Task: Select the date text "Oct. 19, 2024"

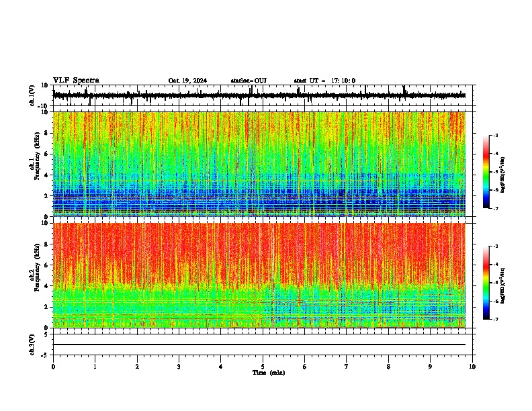Action: (187, 81)
